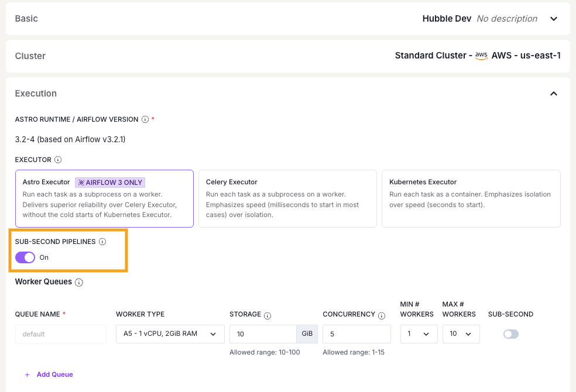Image resolution: width=576 pixels, height=392 pixels.
Task: Click the Hubble Dev deployment name
Action: tap(447, 19)
